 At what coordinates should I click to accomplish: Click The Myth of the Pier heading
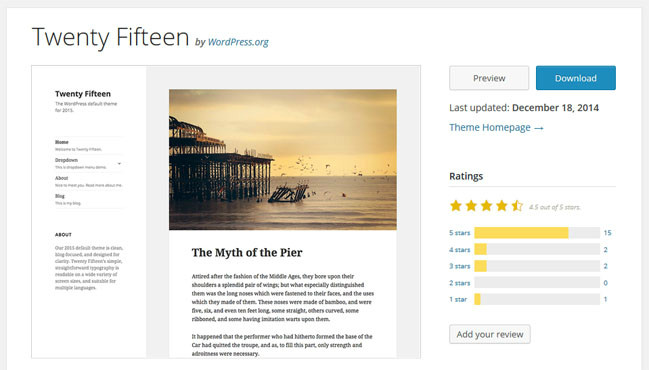[247, 252]
